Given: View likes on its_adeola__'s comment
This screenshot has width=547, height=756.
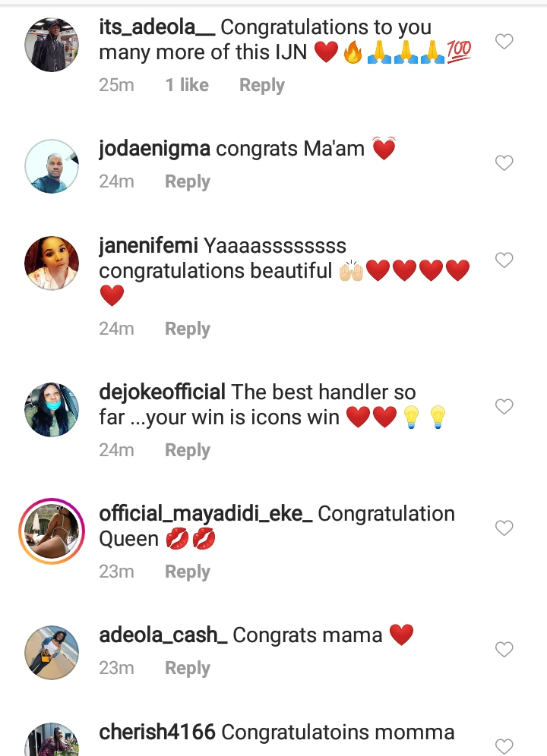Looking at the screenshot, I should (187, 86).
